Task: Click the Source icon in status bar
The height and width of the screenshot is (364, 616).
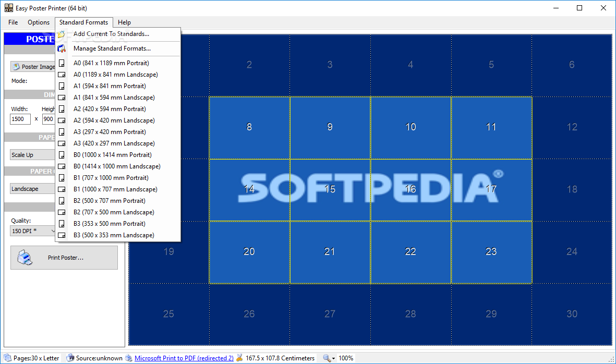Action: pos(70,358)
